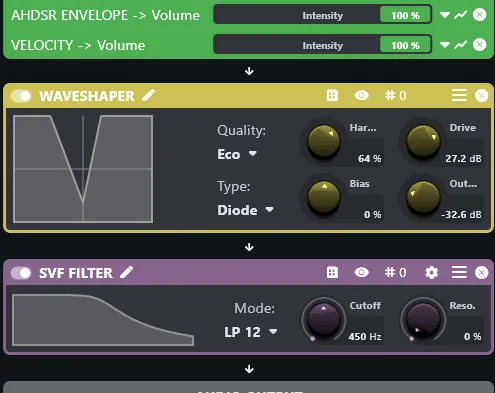Open SVF Filter hamburger menu
Screen dimensions: 495x393
pos(459,273)
